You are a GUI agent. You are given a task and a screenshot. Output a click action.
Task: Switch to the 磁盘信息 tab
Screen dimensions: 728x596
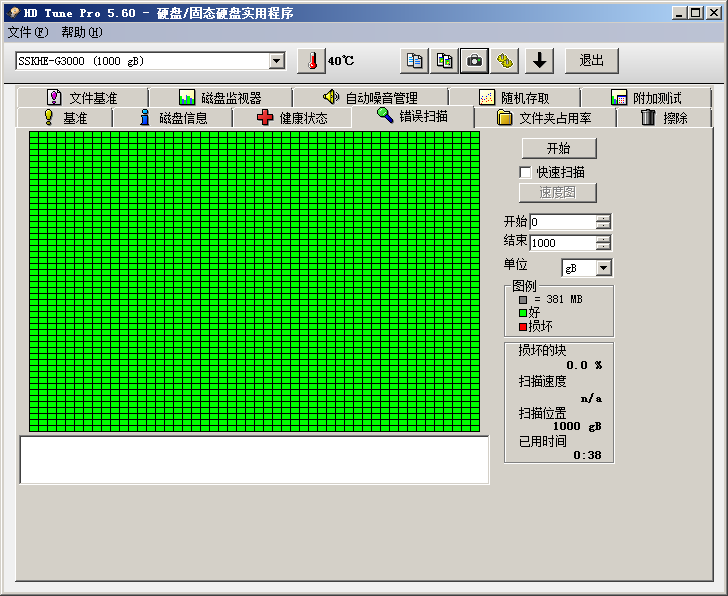[173, 118]
